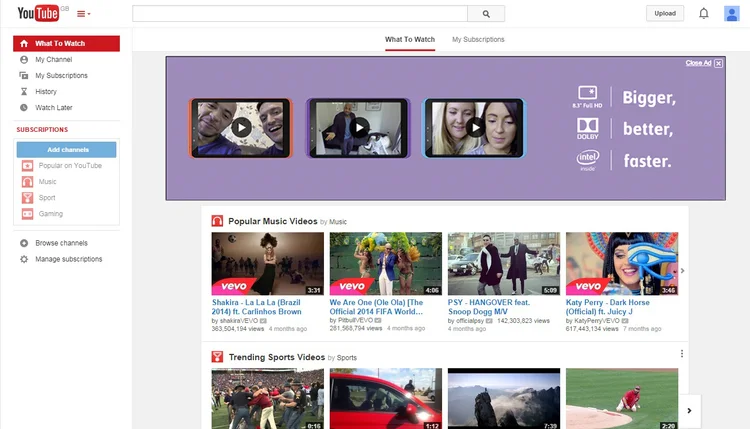Click the home icon in sidebar
Image resolution: width=750 pixels, height=429 pixels.
point(24,44)
